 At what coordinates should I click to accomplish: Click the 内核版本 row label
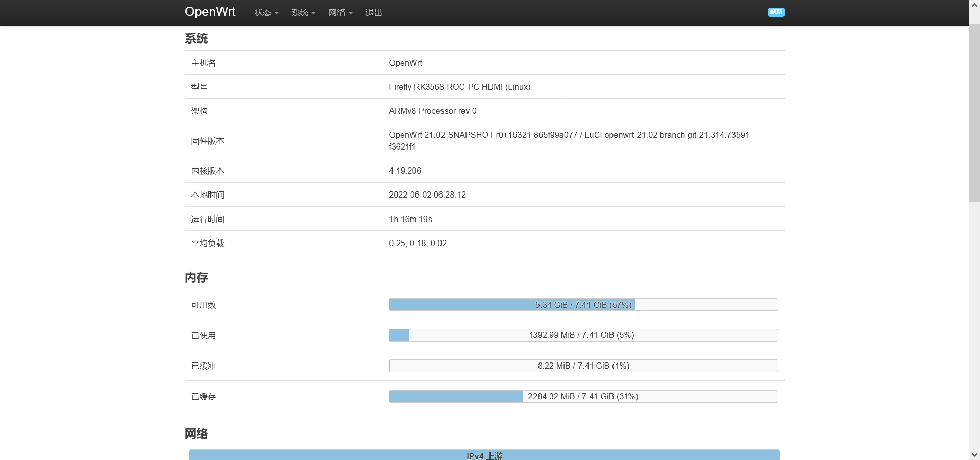point(207,171)
